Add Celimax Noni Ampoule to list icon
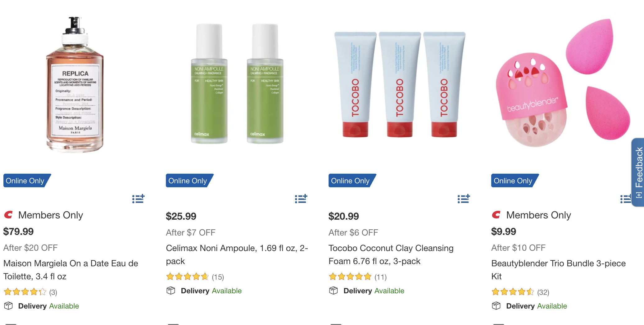The height and width of the screenshot is (325, 644). pos(301,199)
